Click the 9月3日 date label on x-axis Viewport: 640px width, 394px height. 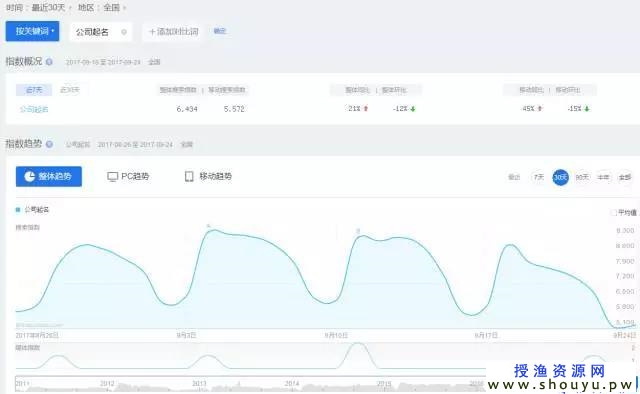coord(186,335)
